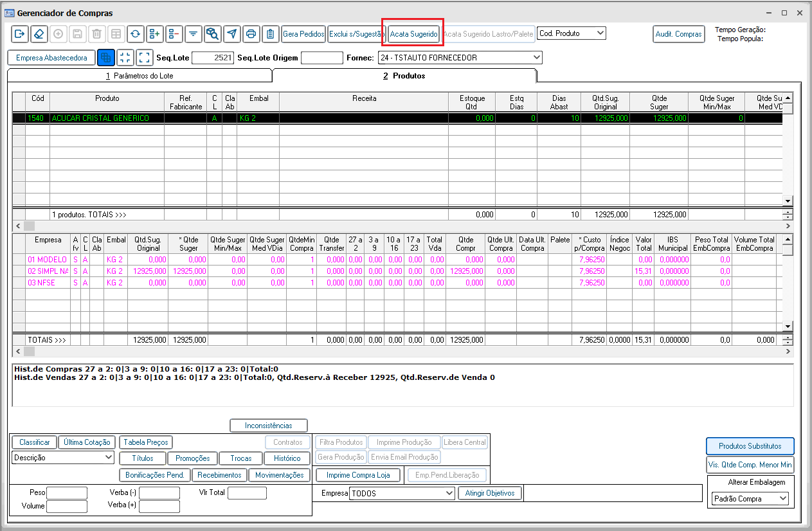Open the Alterar Embalagem Padrão Compra dropdown
The image size is (812, 531).
750,498
